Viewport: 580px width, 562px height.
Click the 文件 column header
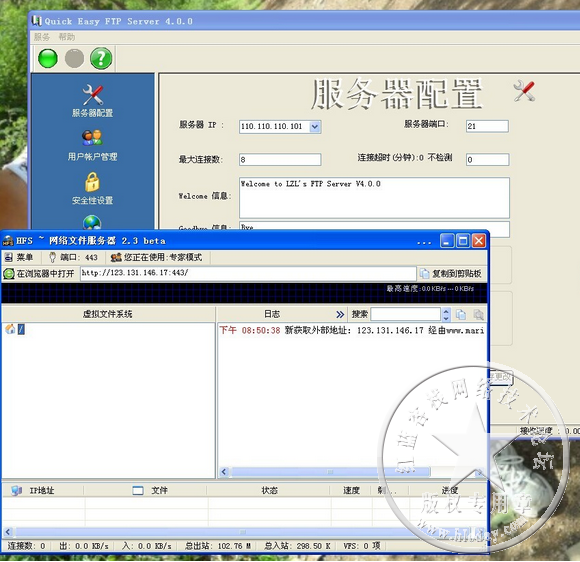coord(145,491)
